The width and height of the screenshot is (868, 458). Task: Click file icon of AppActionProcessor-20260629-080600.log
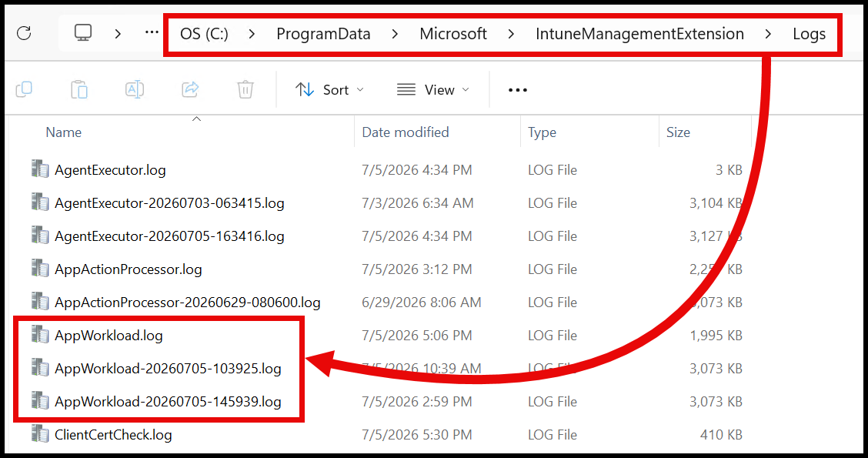[40, 302]
